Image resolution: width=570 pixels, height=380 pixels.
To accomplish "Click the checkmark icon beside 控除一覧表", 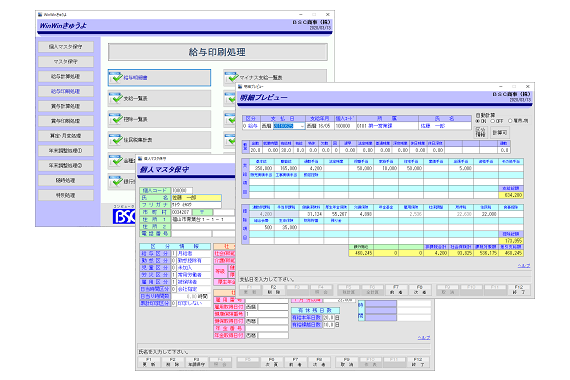I will (x=116, y=119).
